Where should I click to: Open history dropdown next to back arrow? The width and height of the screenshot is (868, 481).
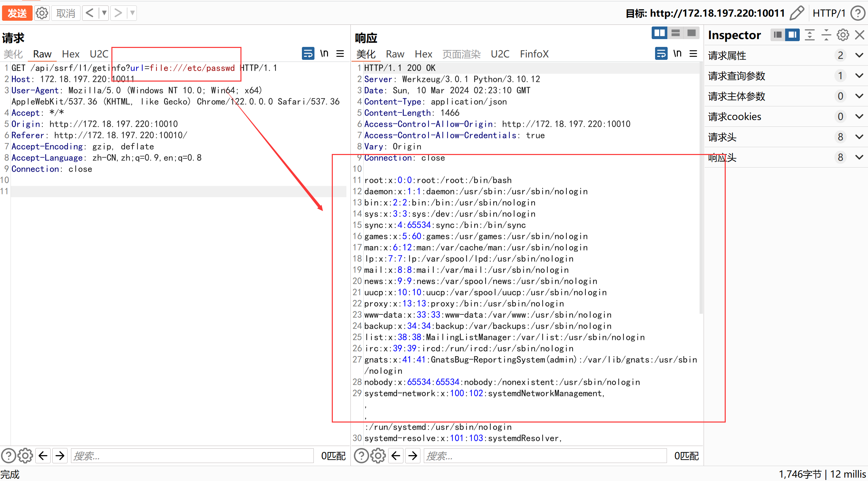104,13
